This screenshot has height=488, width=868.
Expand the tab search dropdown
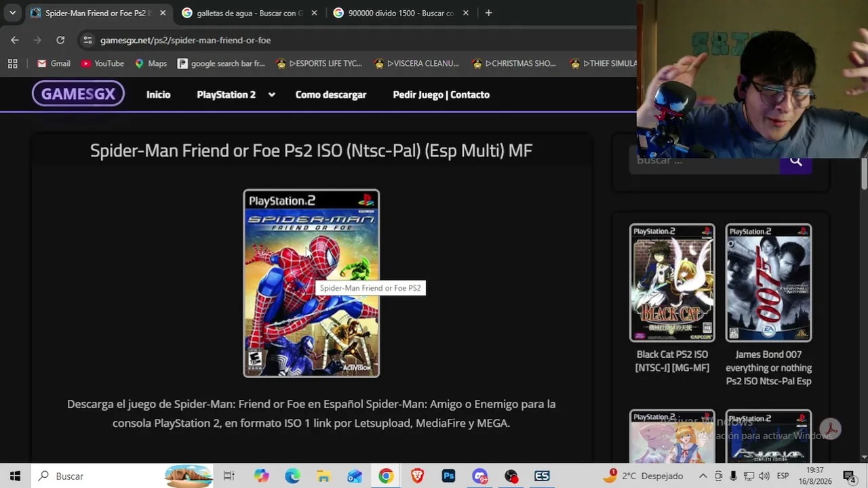pos(12,13)
